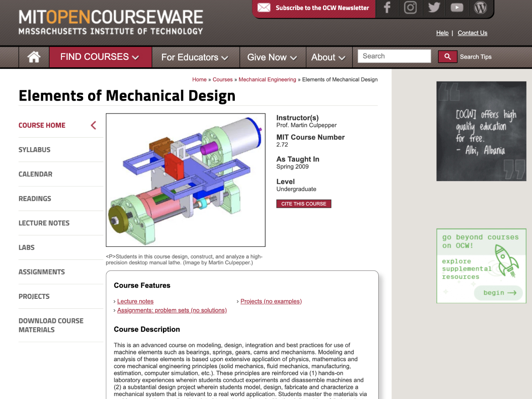
Task: Click Home in the breadcrumb
Action: (x=199, y=79)
